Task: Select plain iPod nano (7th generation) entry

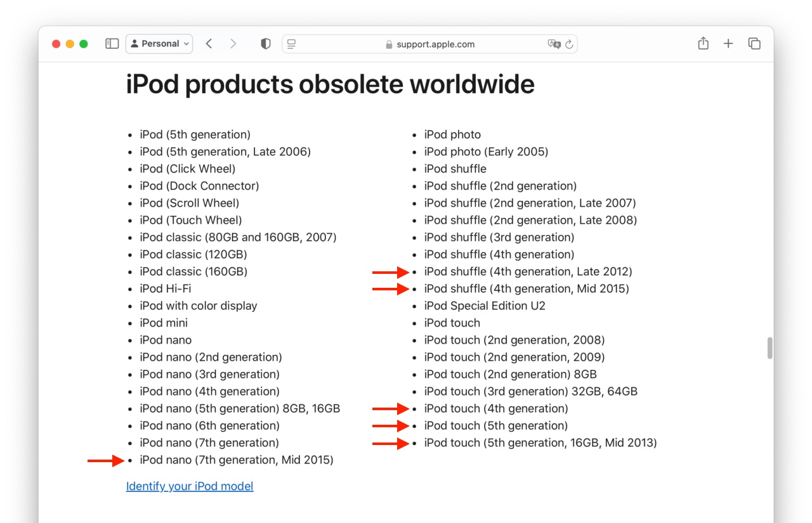Action: coord(209,442)
